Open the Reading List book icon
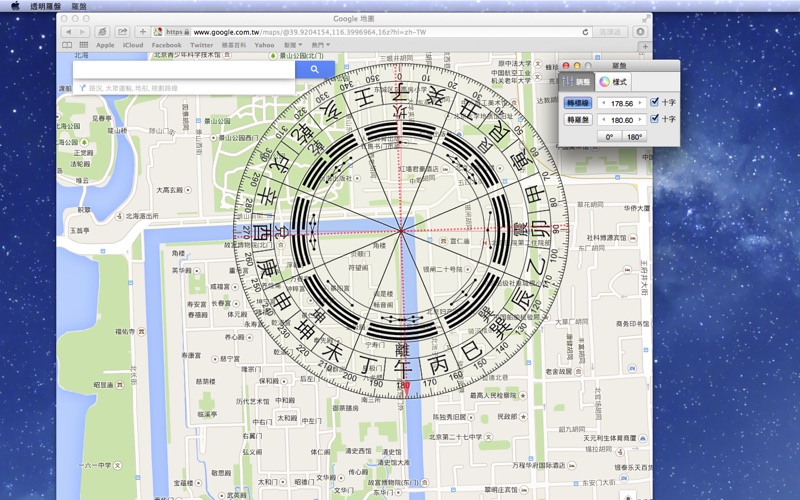 [x=68, y=45]
